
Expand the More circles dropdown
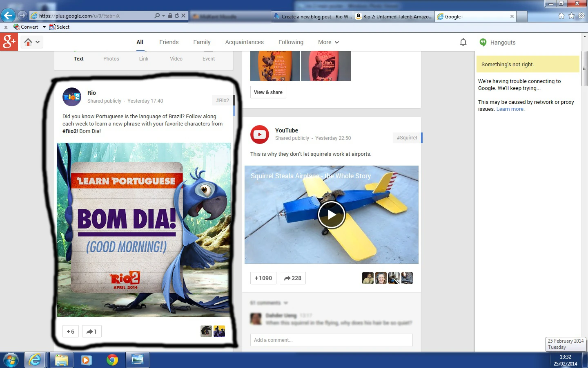[328, 42]
